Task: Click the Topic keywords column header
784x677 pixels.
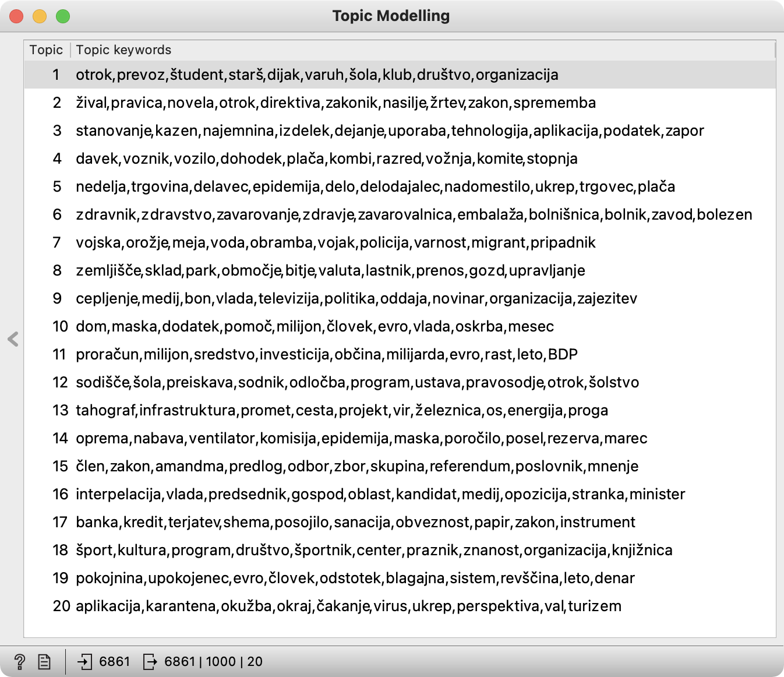Action: point(123,50)
